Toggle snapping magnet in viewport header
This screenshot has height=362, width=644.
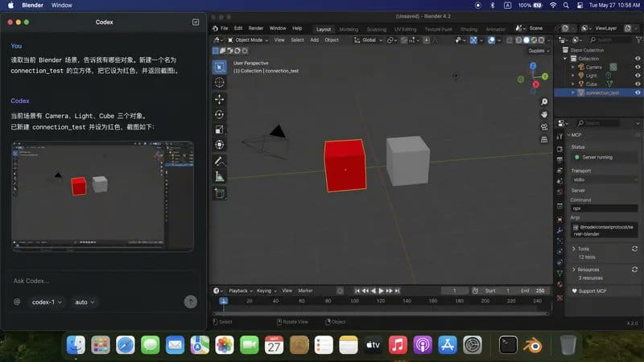pos(404,39)
